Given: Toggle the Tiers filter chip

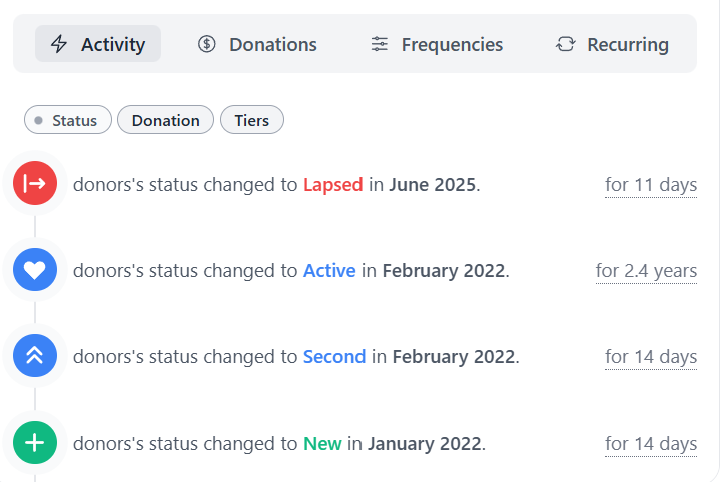Looking at the screenshot, I should pyautogui.click(x=252, y=120).
